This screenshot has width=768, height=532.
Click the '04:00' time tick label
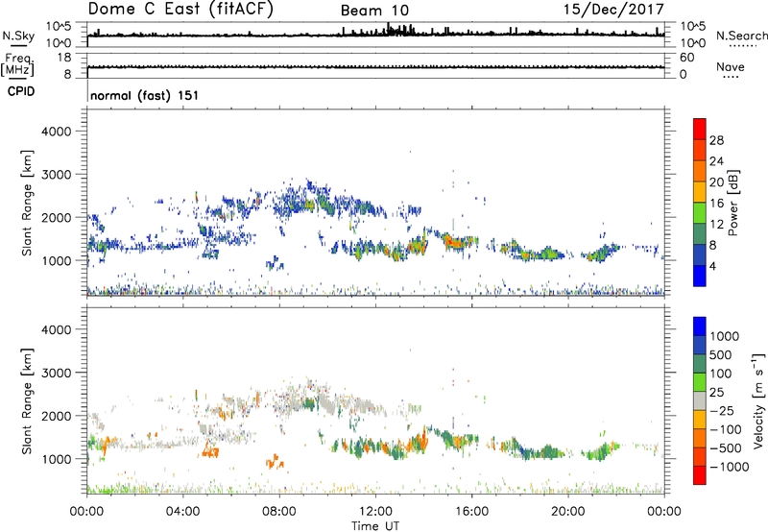pyautogui.click(x=183, y=512)
